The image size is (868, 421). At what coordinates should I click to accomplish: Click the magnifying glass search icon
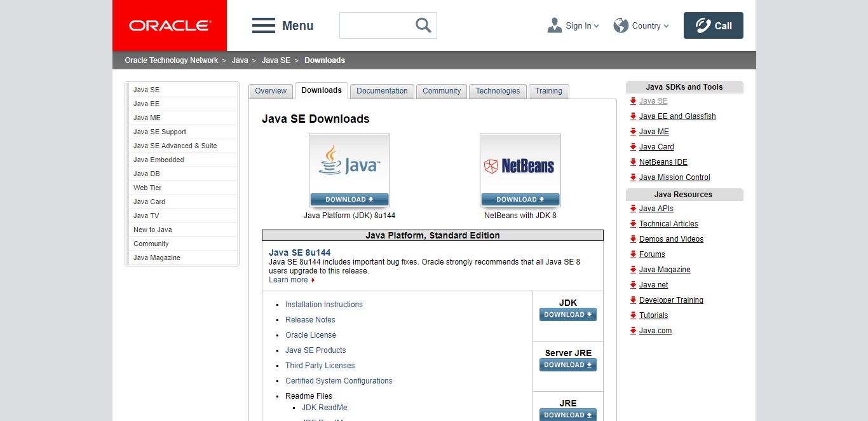point(423,25)
